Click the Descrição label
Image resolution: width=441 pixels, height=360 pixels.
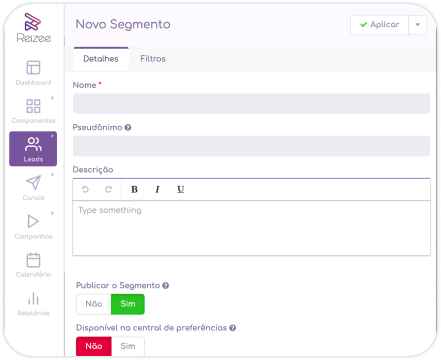pos(93,170)
